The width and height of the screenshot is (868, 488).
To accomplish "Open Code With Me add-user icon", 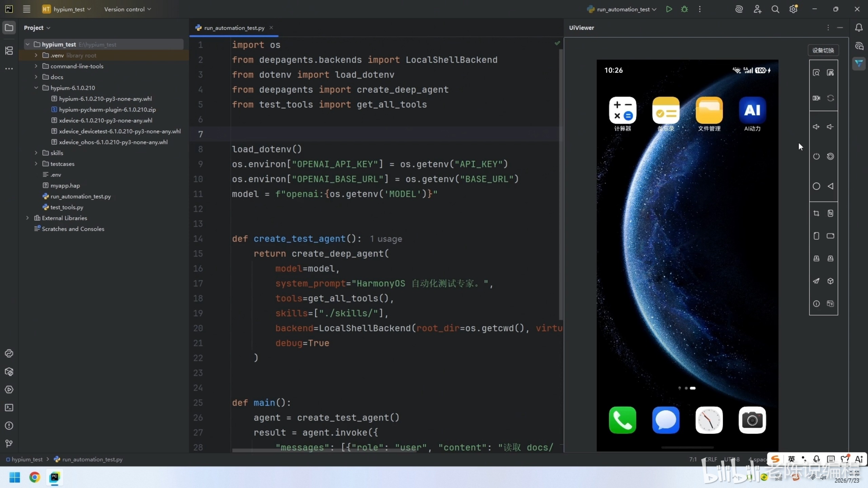I will click(x=757, y=9).
